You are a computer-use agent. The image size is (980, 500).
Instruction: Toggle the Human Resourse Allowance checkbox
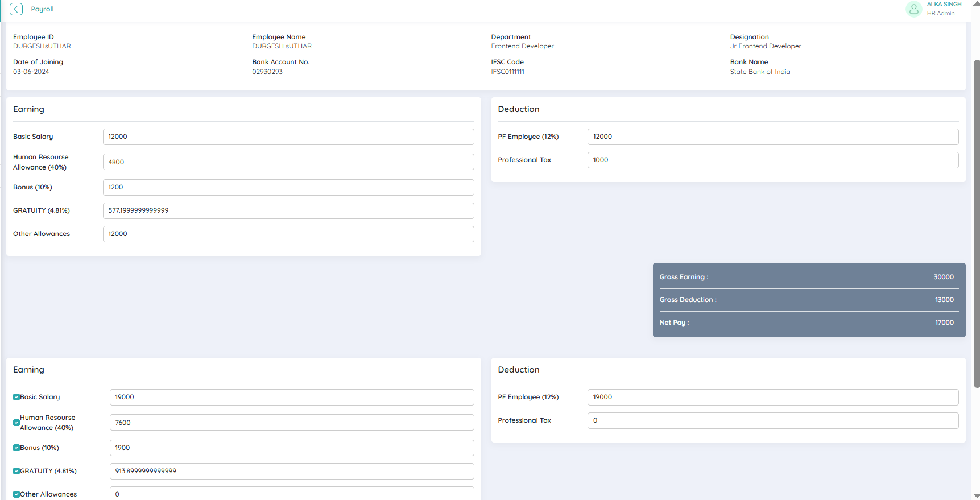16,423
